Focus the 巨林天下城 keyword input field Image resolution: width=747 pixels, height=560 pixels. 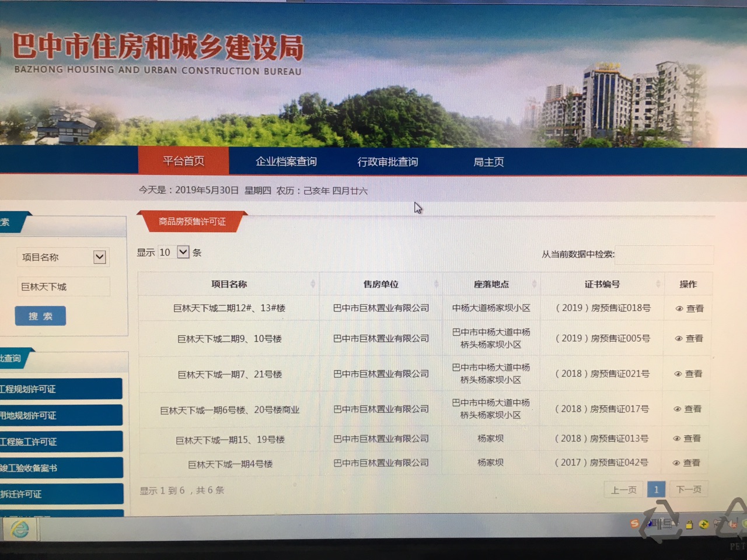tap(63, 286)
